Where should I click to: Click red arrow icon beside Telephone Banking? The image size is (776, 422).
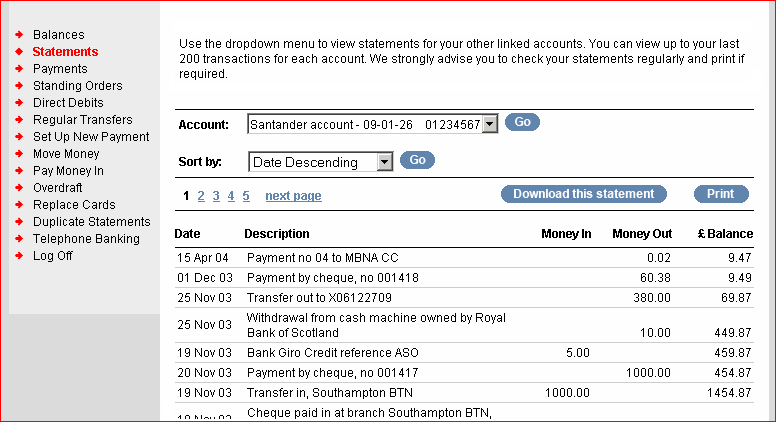tap(19, 238)
